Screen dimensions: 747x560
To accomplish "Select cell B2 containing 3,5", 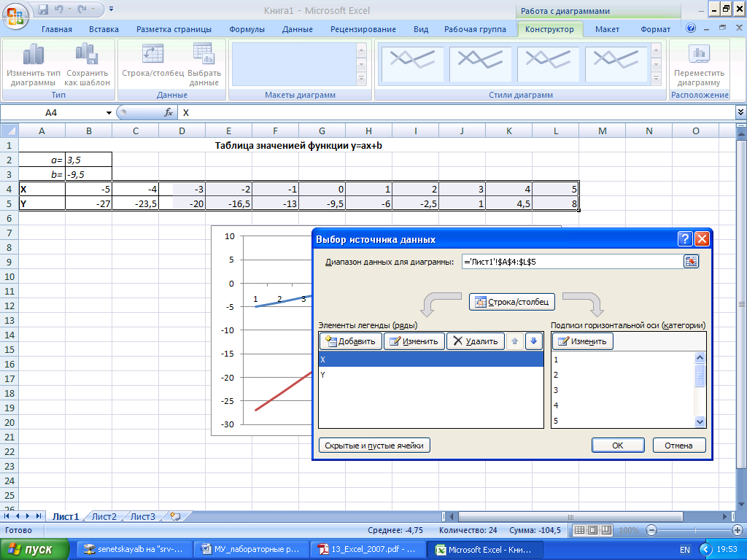I will 88,160.
